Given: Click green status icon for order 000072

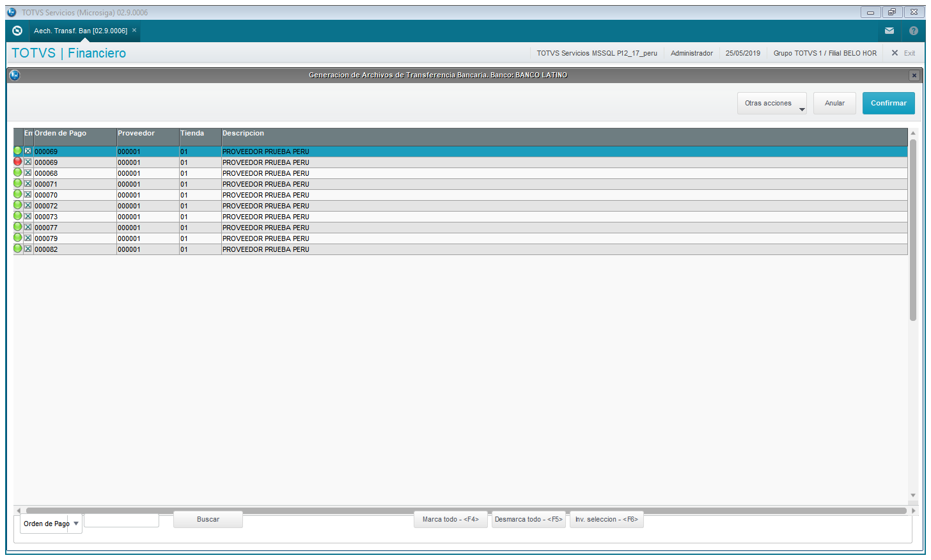Looking at the screenshot, I should pos(18,205).
